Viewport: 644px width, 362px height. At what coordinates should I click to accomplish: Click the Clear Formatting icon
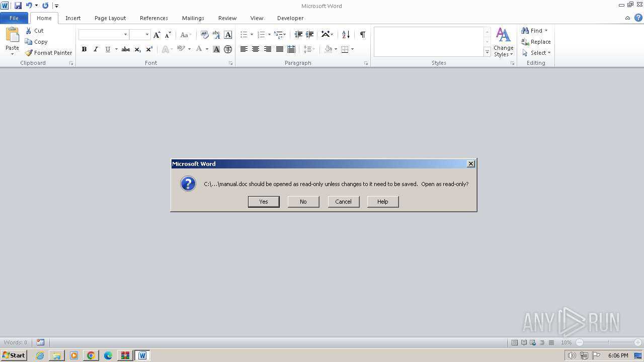click(x=204, y=35)
